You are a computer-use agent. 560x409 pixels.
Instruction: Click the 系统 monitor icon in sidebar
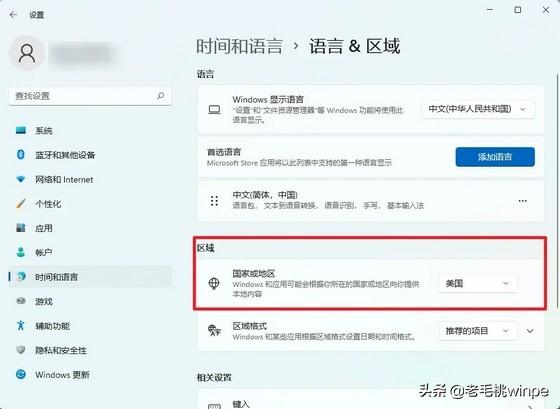click(21, 130)
